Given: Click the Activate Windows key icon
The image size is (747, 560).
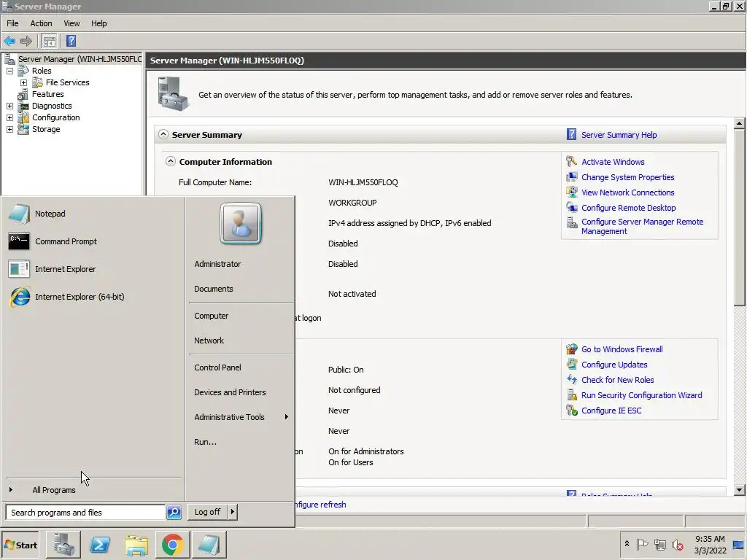Looking at the screenshot, I should pyautogui.click(x=571, y=161).
